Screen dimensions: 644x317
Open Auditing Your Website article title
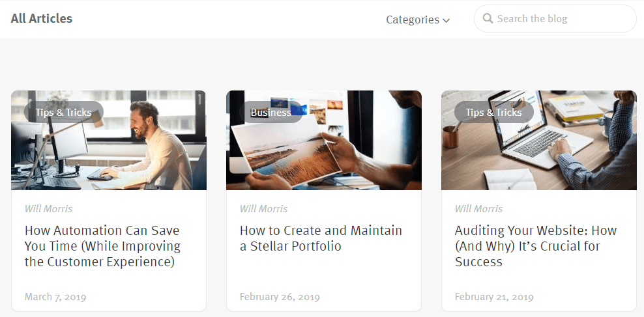point(535,246)
